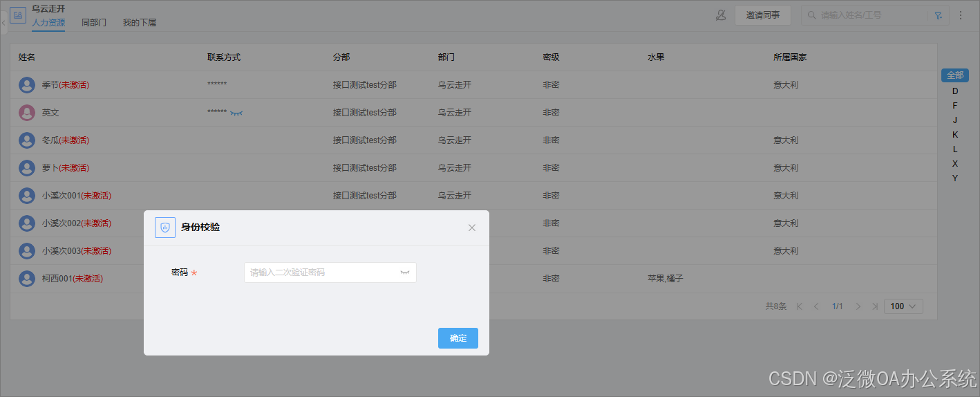Go to next page arrow
Image resolution: width=980 pixels, height=397 pixels.
pyautogui.click(x=858, y=306)
